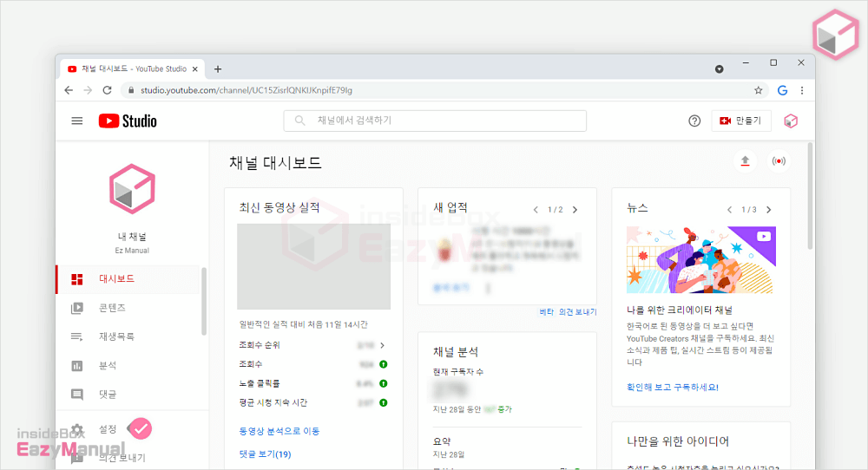Close the 채널 대시보드 browser tab
The image size is (868, 470).
point(194,69)
